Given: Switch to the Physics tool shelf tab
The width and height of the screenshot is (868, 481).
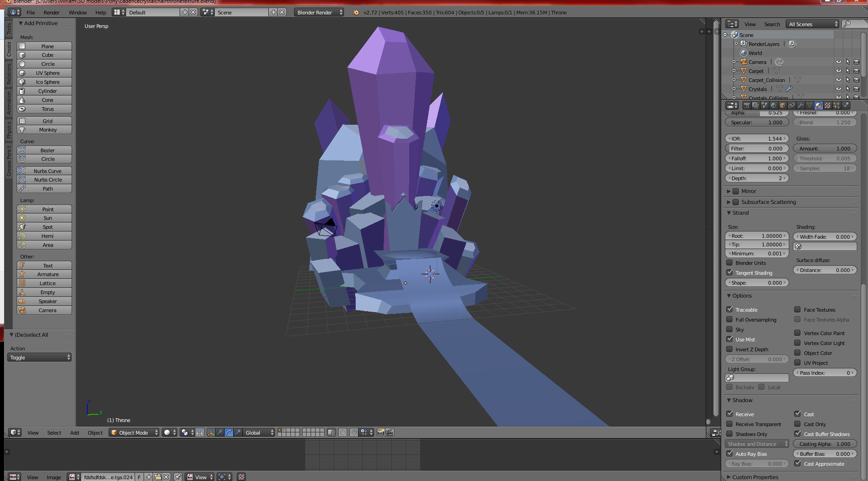Looking at the screenshot, I should (x=9, y=130).
